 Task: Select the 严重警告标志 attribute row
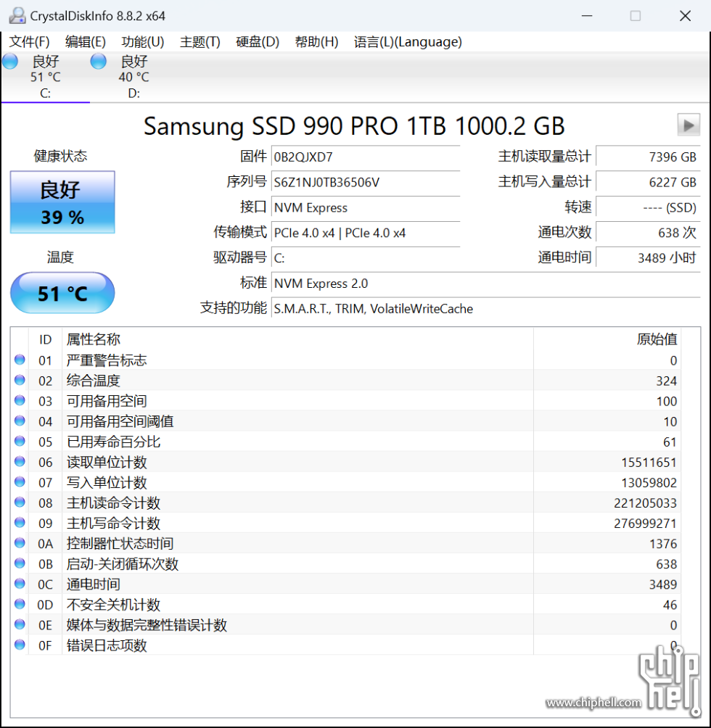345,360
